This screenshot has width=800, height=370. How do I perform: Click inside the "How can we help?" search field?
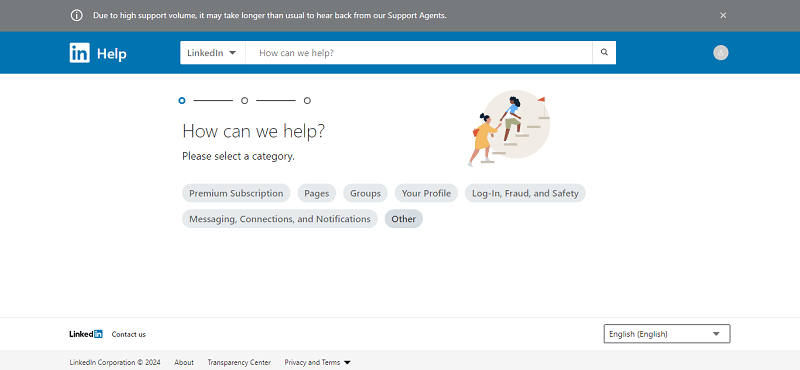click(419, 53)
